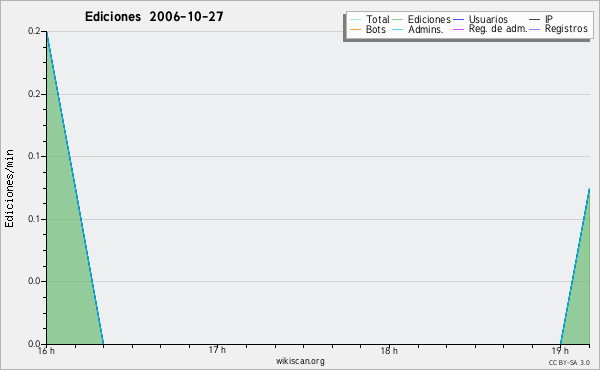This screenshot has height=370, width=600.
Task: Click the magenta Reg. de adm. line swatch
Action: (x=458, y=29)
